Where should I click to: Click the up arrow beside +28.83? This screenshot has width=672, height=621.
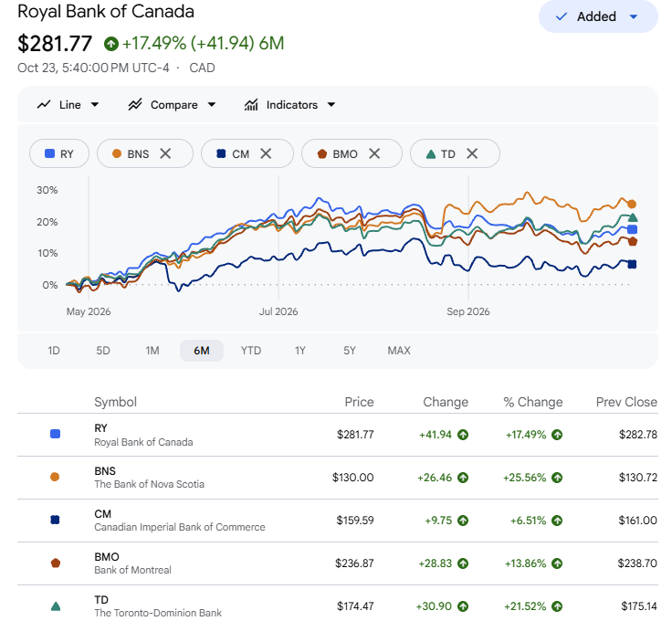(463, 563)
